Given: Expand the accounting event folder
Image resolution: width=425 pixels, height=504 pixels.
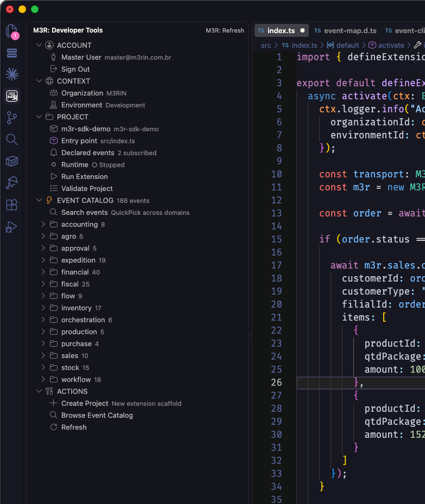Looking at the screenshot, I should tap(43, 225).
